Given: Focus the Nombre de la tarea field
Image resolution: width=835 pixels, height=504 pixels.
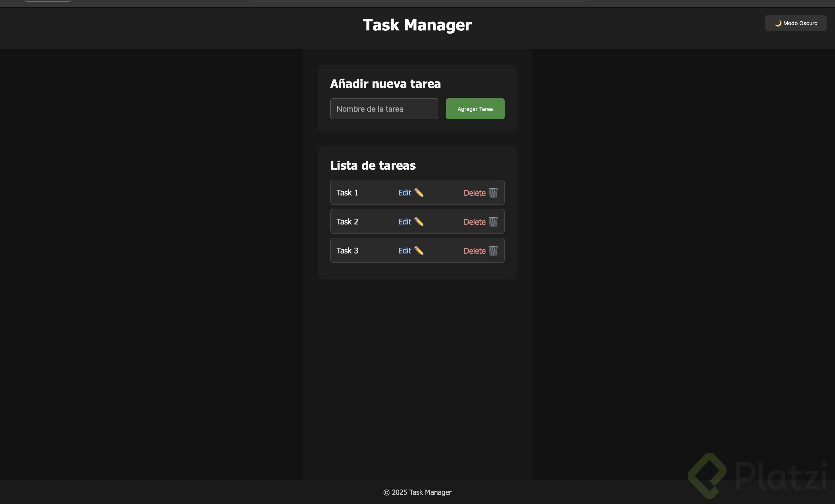Looking at the screenshot, I should [384, 109].
